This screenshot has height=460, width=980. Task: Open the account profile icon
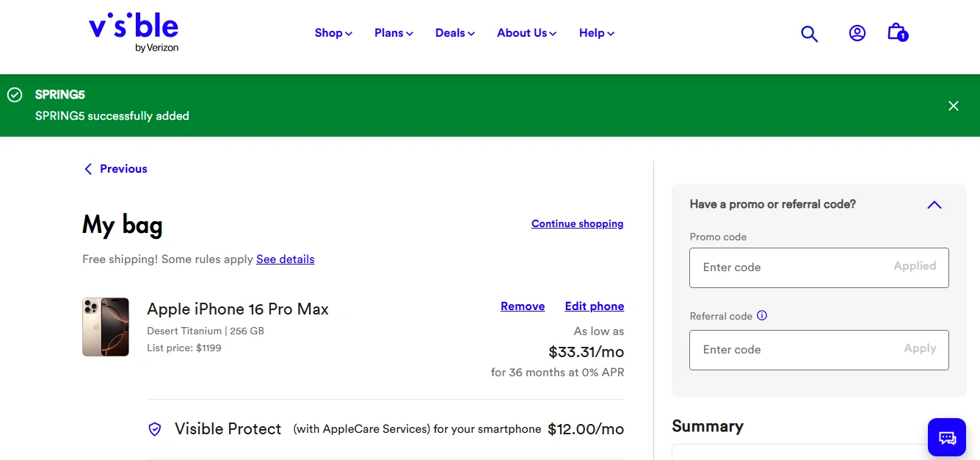click(x=857, y=33)
